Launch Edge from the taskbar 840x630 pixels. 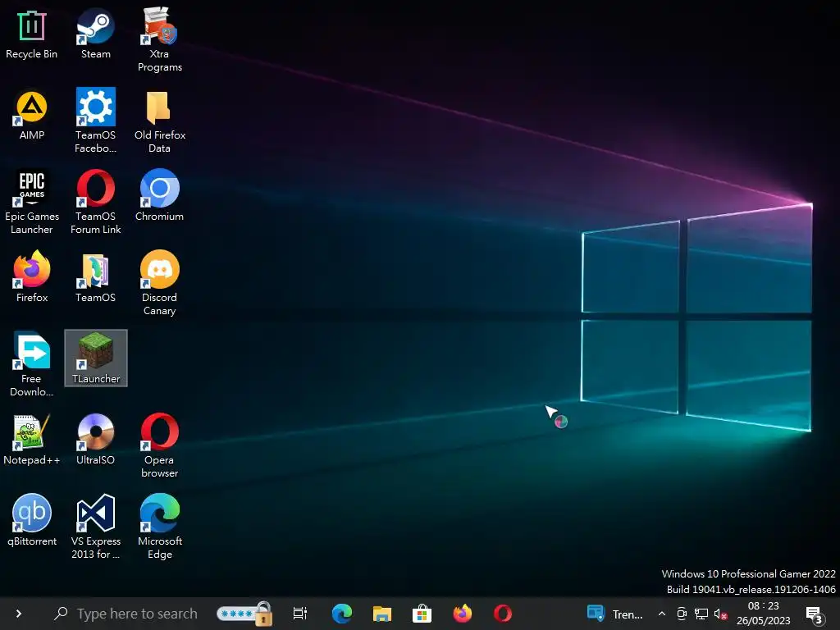(x=342, y=614)
